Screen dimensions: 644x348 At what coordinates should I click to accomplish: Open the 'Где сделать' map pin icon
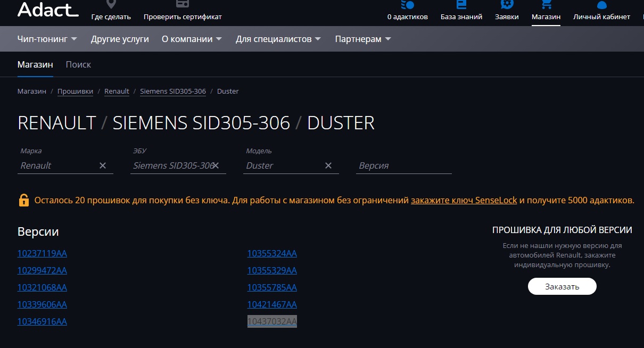click(111, 4)
